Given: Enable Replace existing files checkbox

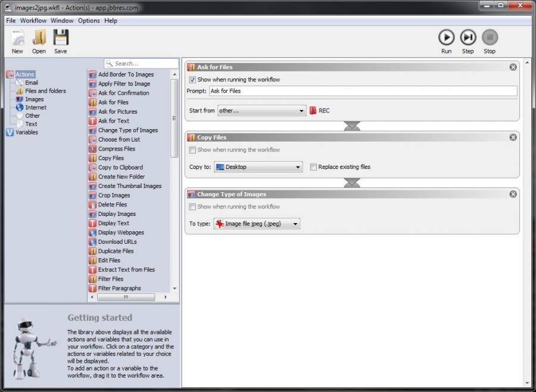Looking at the screenshot, I should [x=313, y=167].
